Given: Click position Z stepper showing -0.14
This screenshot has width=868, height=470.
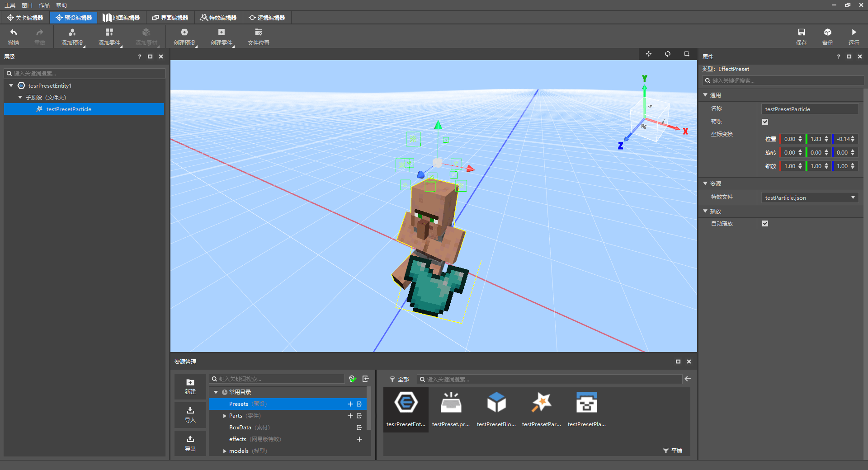Looking at the screenshot, I should tap(852, 139).
